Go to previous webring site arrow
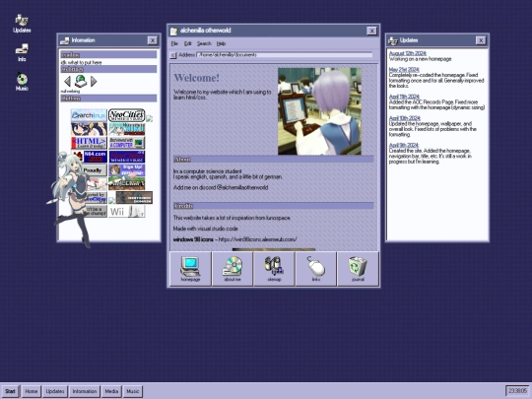Screen dimensions: 532x399 [x=67, y=81]
